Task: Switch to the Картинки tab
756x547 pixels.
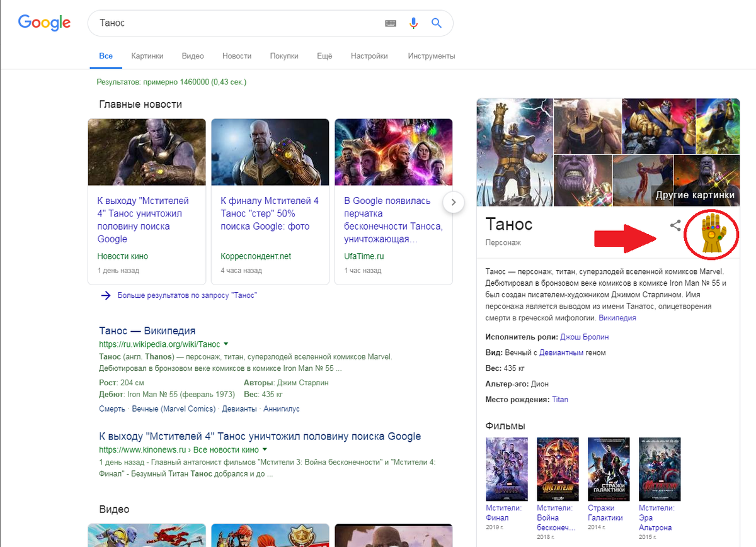Action: pyautogui.click(x=147, y=56)
